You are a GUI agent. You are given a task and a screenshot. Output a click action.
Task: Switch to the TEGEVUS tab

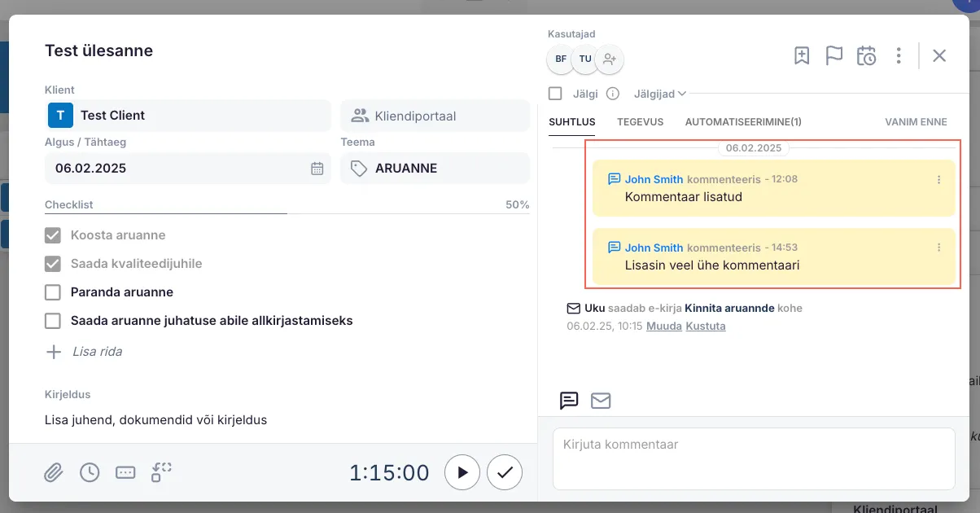click(x=640, y=122)
